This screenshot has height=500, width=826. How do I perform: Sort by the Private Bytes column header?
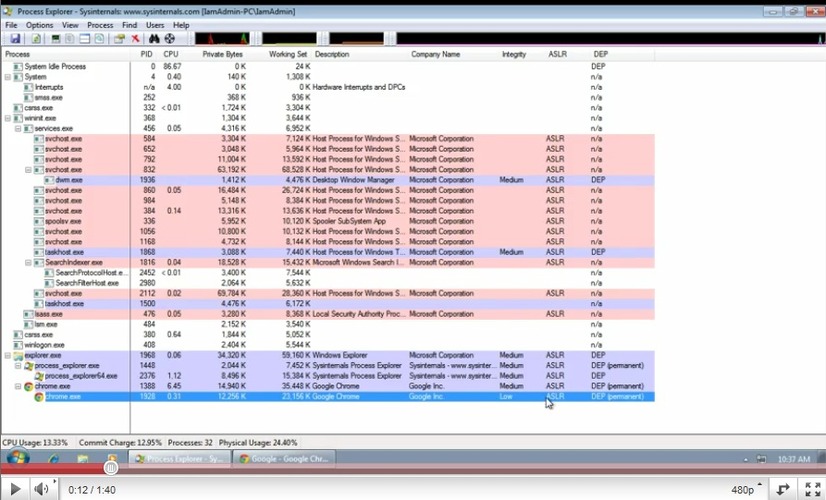tap(222, 54)
